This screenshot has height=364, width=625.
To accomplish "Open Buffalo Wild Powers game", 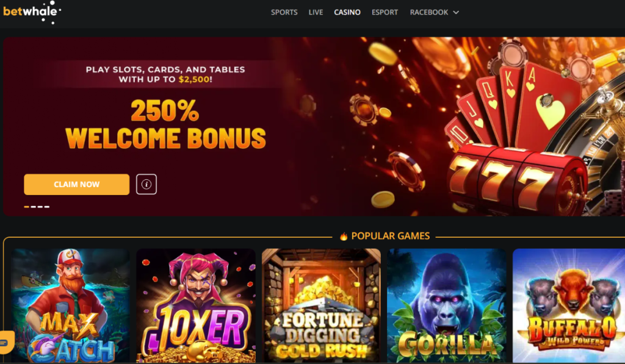I will point(569,305).
